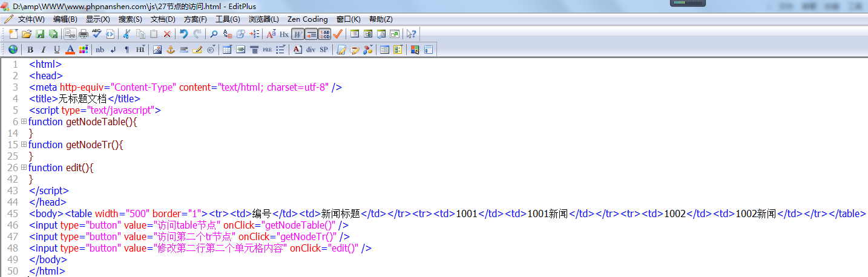Screen dimensions: 868x277
Task: Click line number 45 in the gutter
Action: 12,213
